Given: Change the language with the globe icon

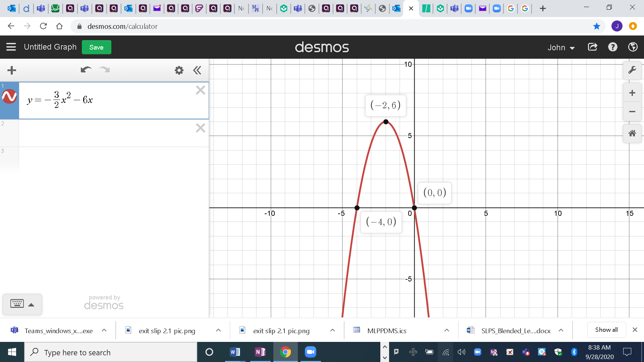Looking at the screenshot, I should (x=633, y=47).
